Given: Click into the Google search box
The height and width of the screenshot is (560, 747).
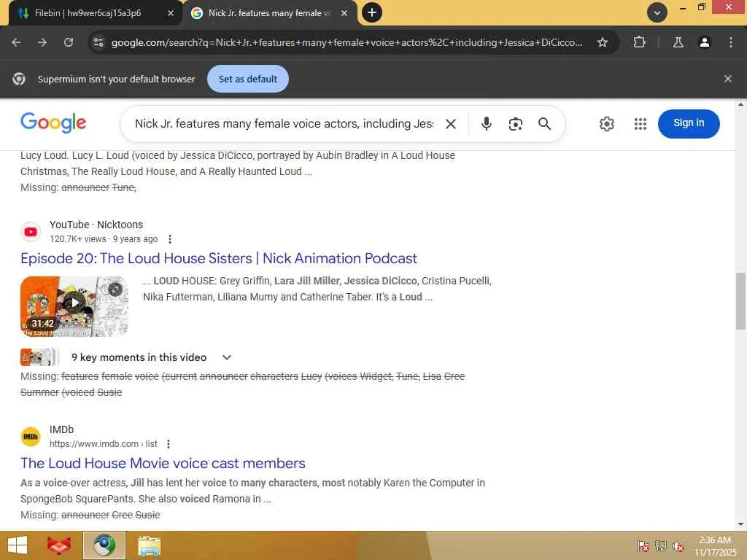Looking at the screenshot, I should pos(284,124).
